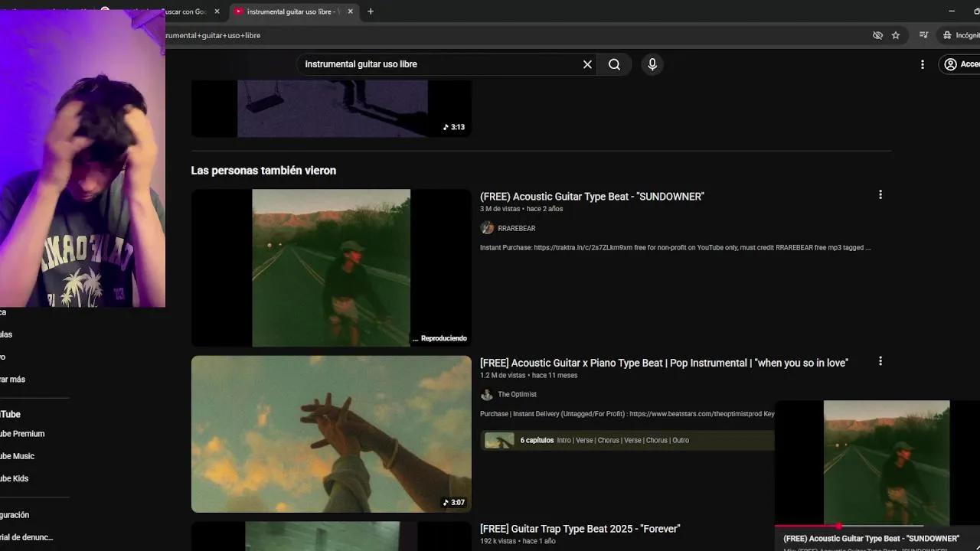
Task: Click the account sign-in user icon button
Action: (960, 64)
